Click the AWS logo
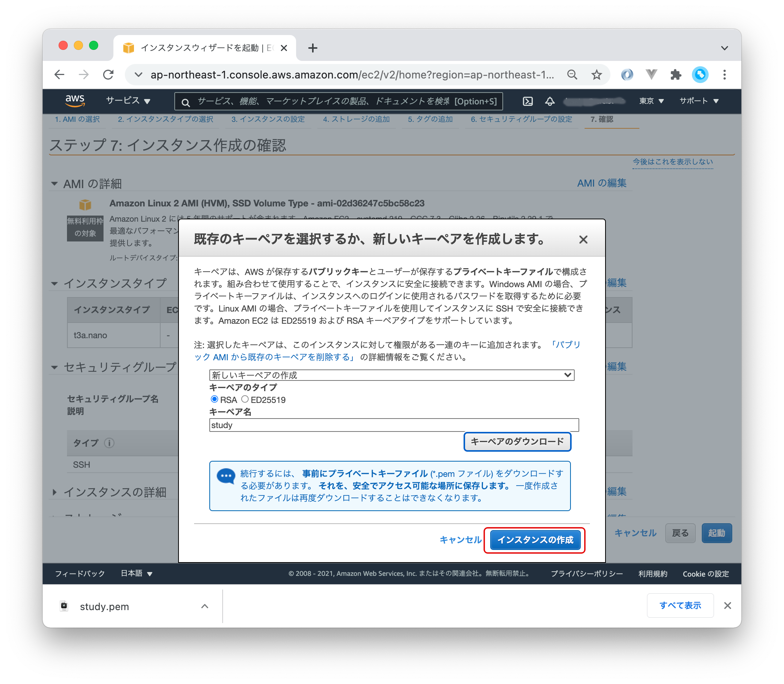The image size is (784, 684). pyautogui.click(x=75, y=101)
